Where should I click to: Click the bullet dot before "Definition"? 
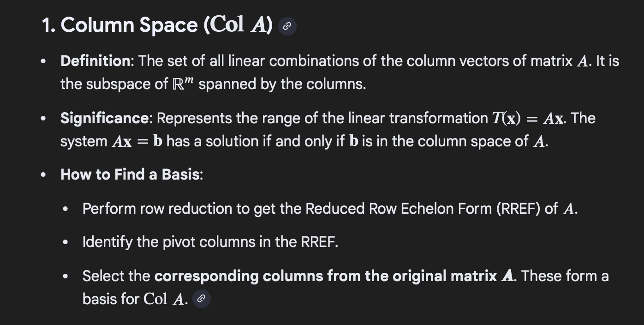point(43,61)
